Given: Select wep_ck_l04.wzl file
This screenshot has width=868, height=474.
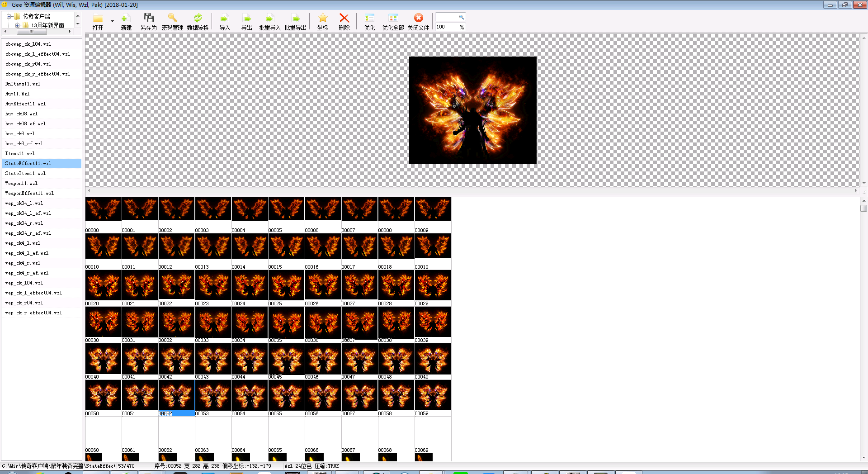Looking at the screenshot, I should (x=42, y=283).
